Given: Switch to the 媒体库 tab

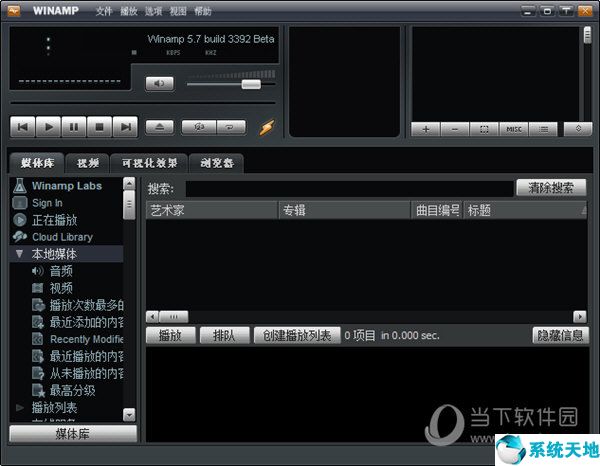Looking at the screenshot, I should 37,163.
